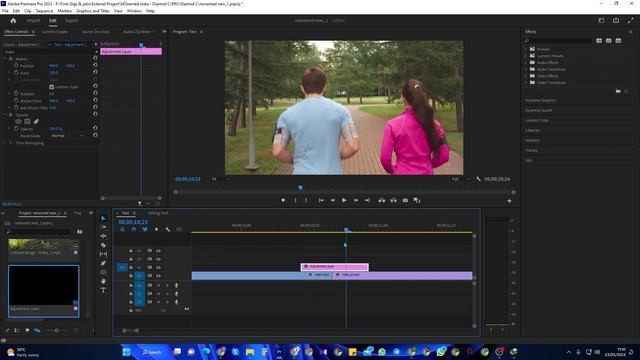The image size is (640, 360).
Task: Toggle insert and overwrite sequences as nests
Action: click(x=122, y=229)
